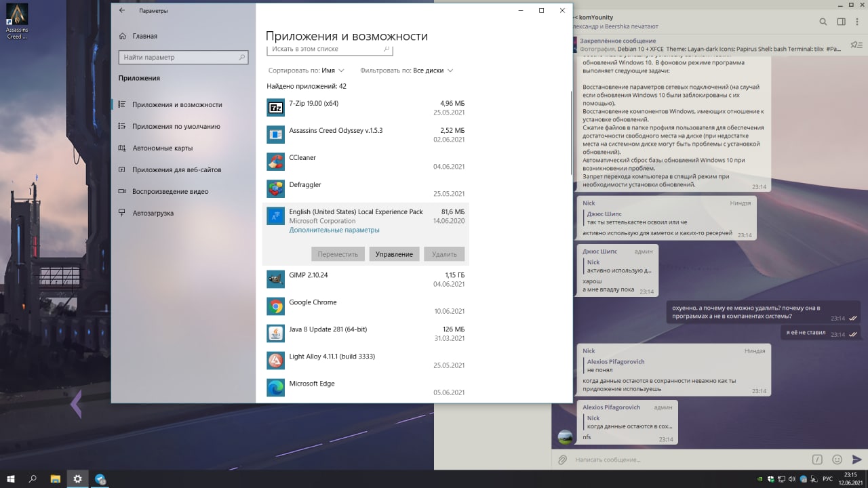Screen dimensions: 868x488
Task: Open bot commands slash icon in Telegram
Action: (818, 460)
